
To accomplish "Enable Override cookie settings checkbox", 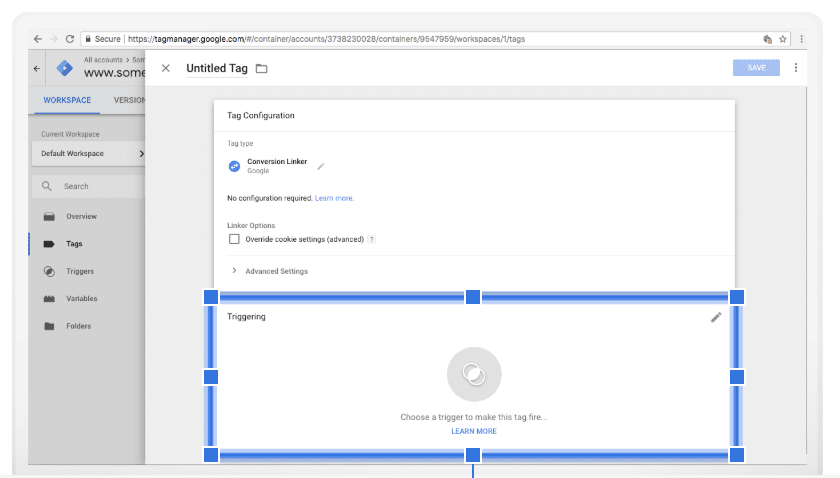I will 234,240.
